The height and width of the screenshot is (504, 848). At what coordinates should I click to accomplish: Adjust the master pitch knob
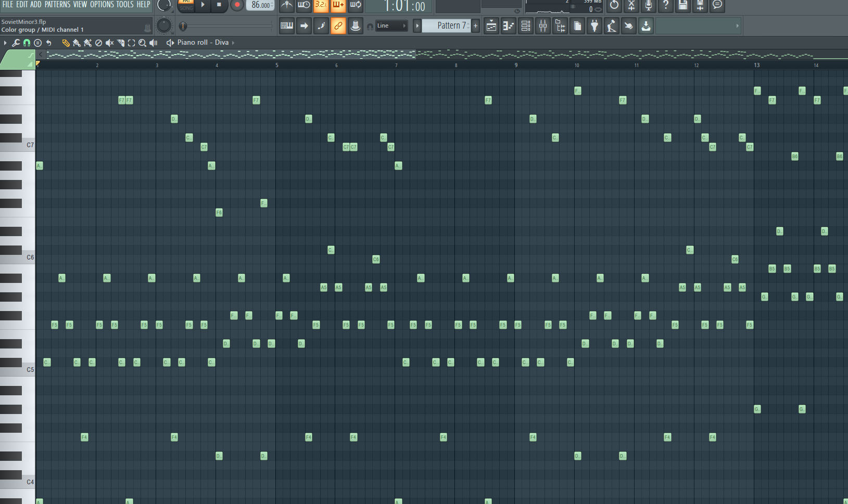tap(164, 25)
